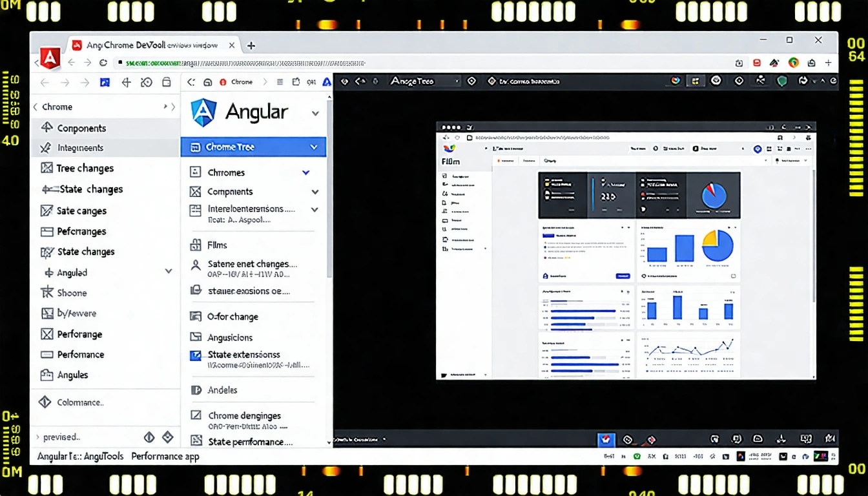
Task: Click the diamond icon next to Colomance
Action: pyautogui.click(x=45, y=402)
